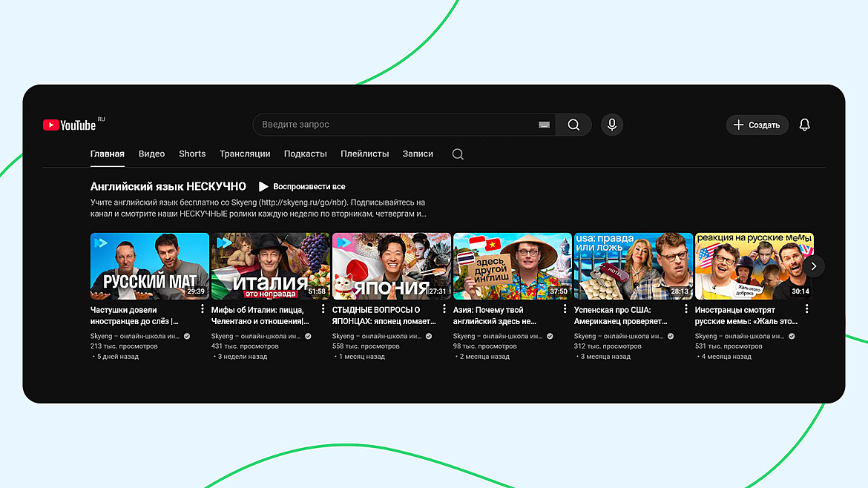
Task: Switch to the Shorts tab
Action: [x=191, y=154]
